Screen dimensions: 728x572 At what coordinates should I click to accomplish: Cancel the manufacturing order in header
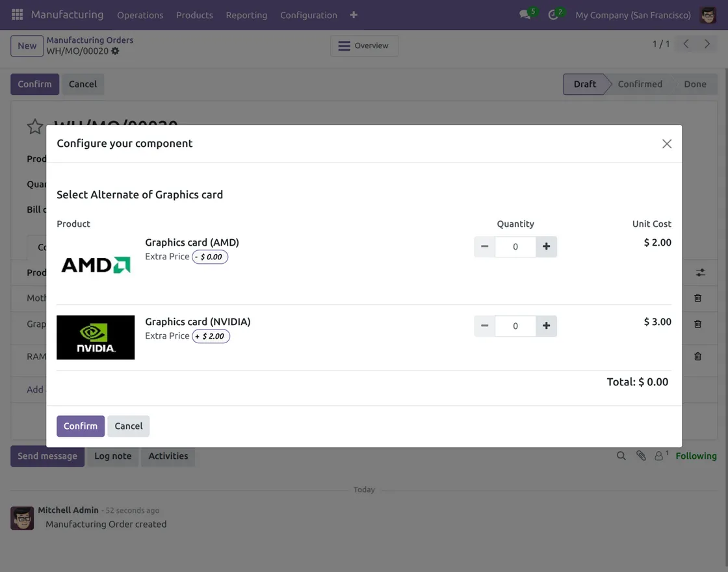pos(83,84)
